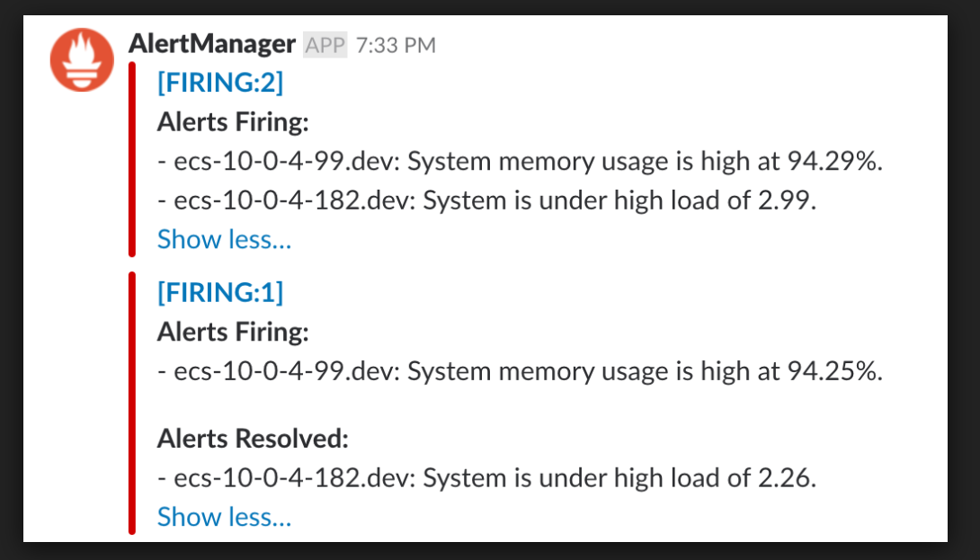Click the Alerts Firing heading under FIRING:2
Screen dimensions: 980x560
[233, 122]
